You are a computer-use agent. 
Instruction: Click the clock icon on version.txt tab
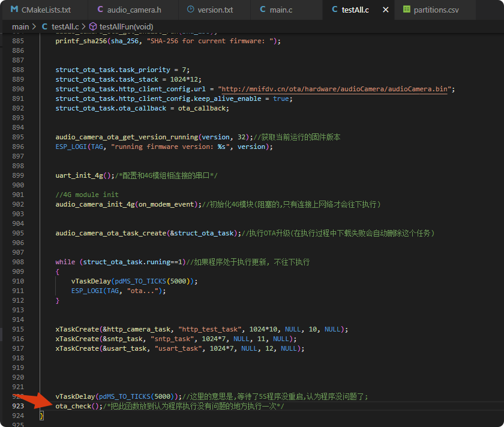[x=190, y=10]
